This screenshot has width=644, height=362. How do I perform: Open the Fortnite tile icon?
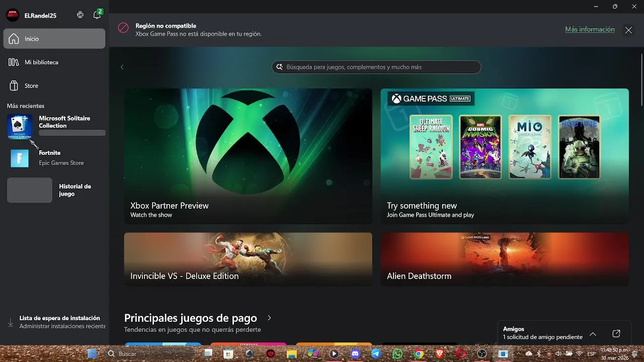pyautogui.click(x=20, y=158)
